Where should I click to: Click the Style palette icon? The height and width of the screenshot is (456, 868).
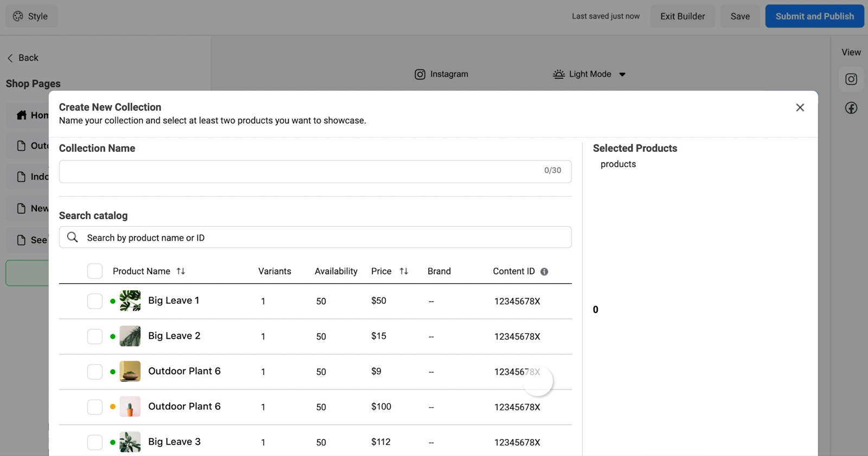coord(18,16)
